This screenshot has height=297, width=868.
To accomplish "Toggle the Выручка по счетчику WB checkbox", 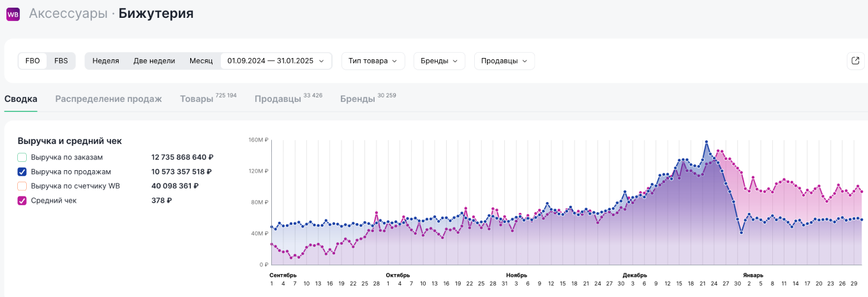I will point(22,186).
